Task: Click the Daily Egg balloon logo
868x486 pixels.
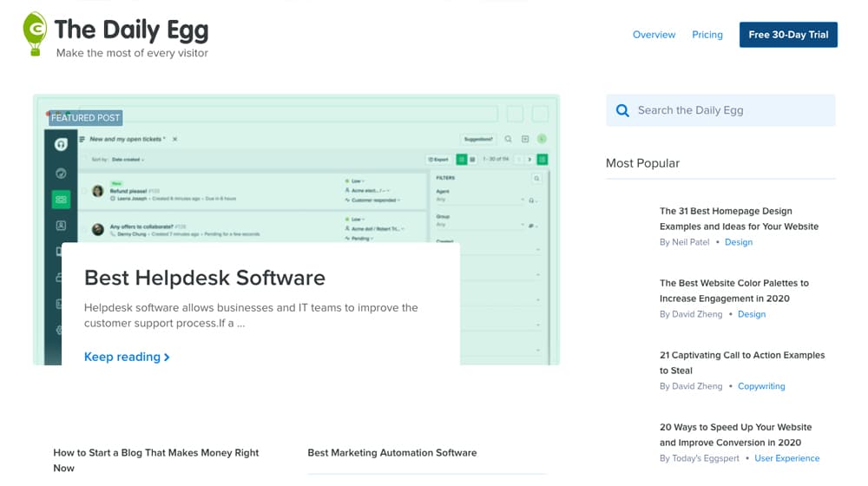Action: click(x=35, y=34)
